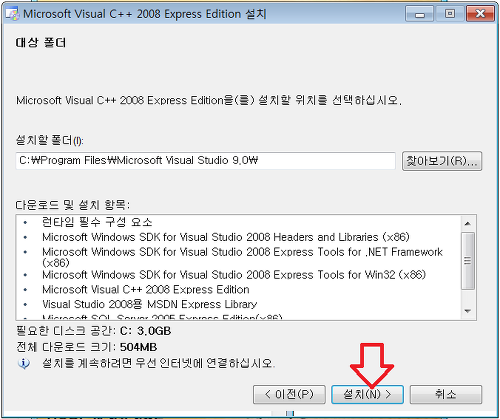This screenshot has height=419, width=500.
Task: Click the 취소 cancel button
Action: click(x=446, y=395)
